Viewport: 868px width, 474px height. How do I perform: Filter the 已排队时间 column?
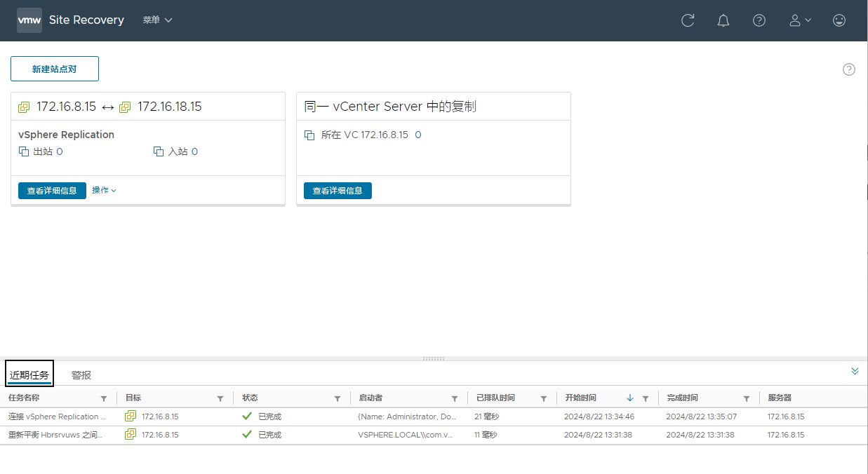click(x=544, y=398)
